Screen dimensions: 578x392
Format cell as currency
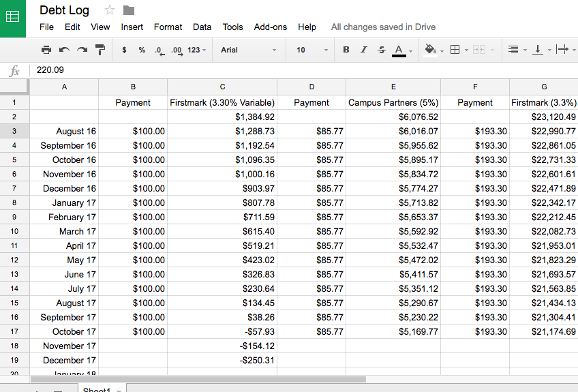pos(124,50)
